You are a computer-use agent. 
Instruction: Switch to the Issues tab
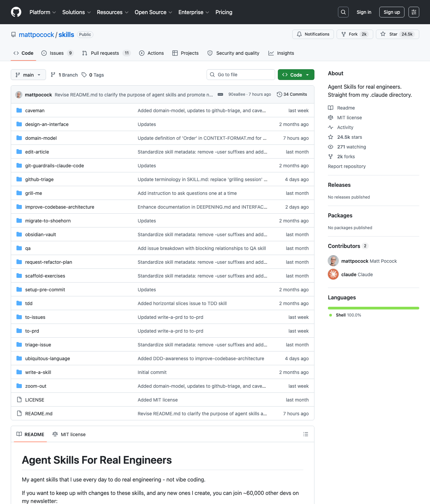pos(57,53)
